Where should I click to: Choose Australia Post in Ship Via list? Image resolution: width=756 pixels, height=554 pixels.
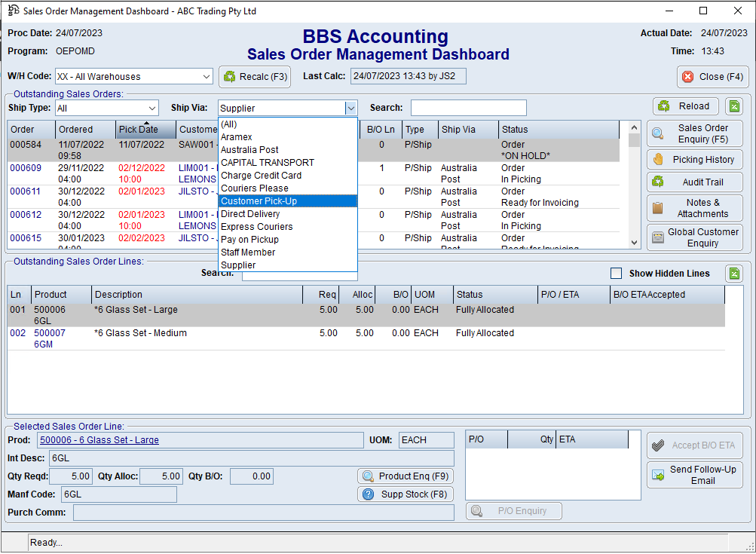(x=249, y=150)
